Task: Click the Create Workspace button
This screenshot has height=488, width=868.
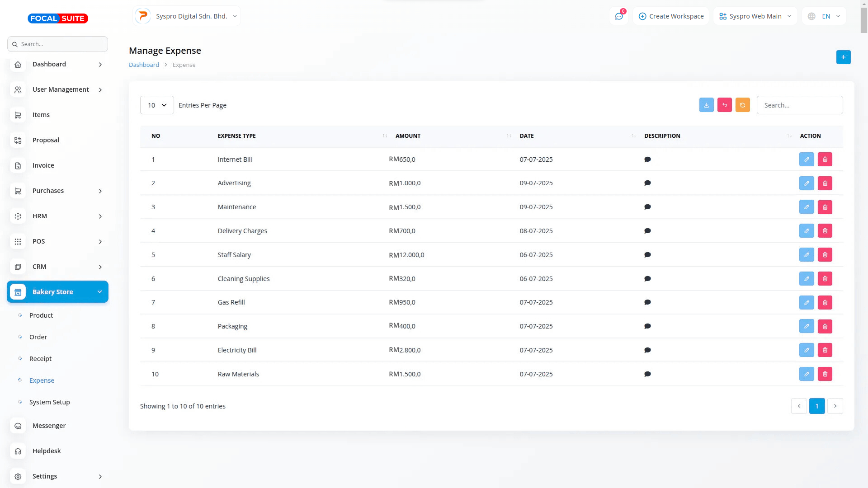Action: click(x=671, y=16)
